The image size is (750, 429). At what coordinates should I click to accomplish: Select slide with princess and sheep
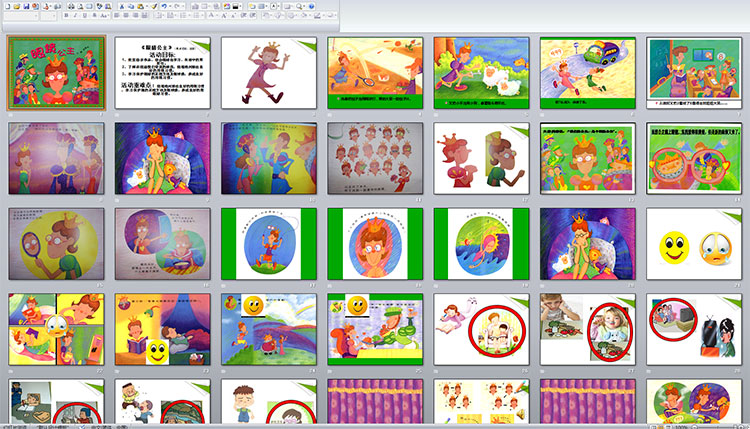pos(481,73)
